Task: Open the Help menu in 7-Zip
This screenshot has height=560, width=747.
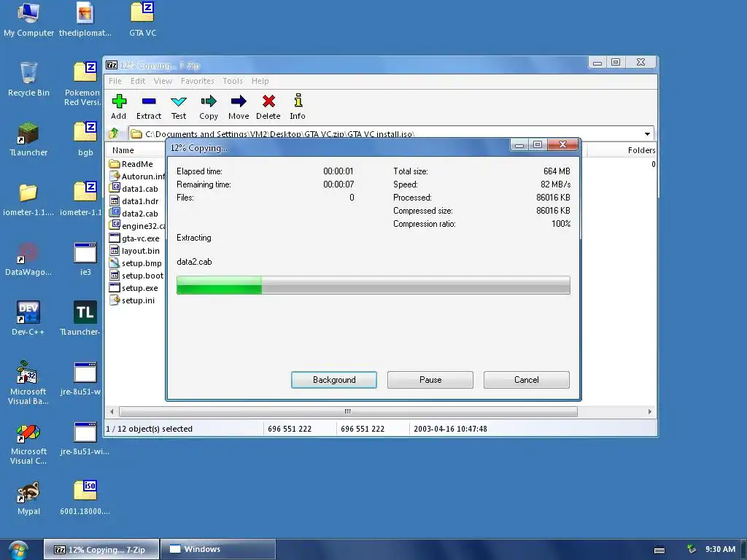Action: pyautogui.click(x=260, y=81)
